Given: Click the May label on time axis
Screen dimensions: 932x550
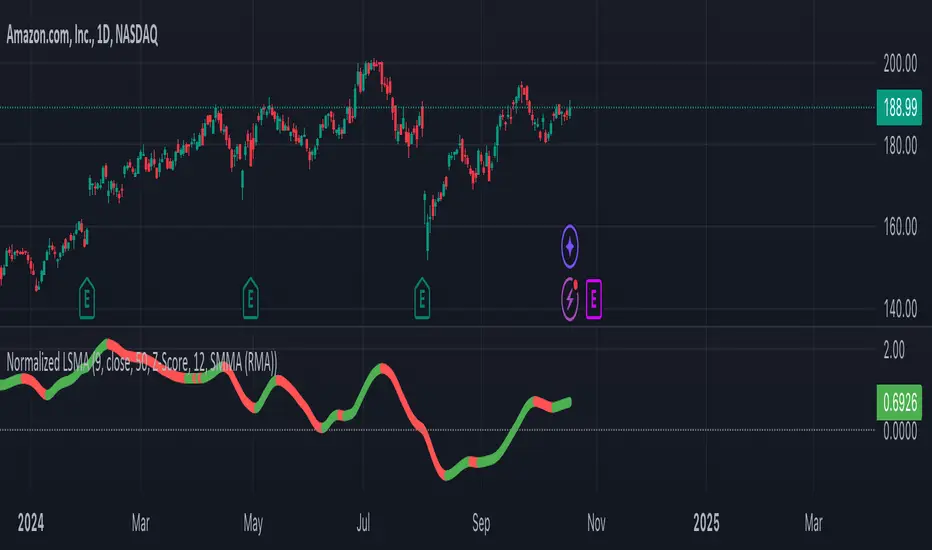Looking at the screenshot, I should click(253, 523).
